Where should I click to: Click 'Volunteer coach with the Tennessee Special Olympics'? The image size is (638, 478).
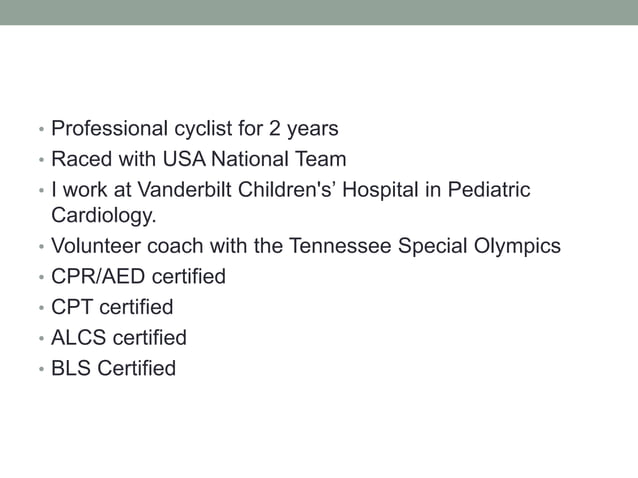[x=306, y=246]
